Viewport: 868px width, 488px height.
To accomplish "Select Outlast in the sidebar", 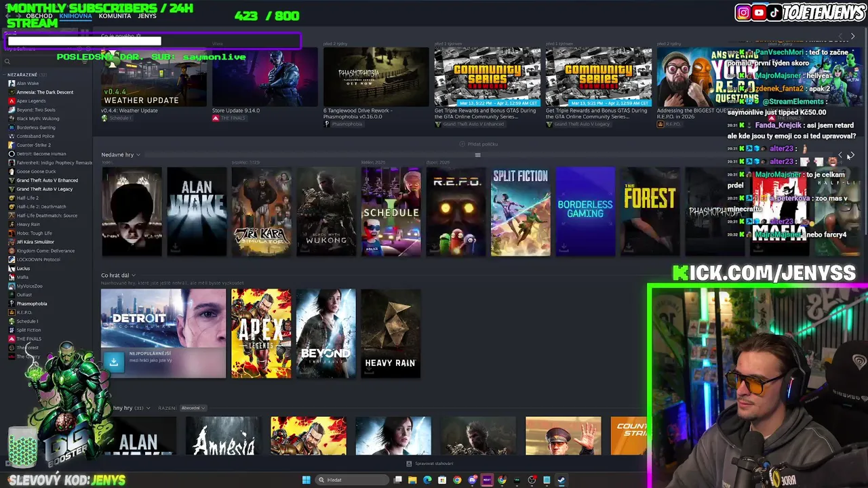I will (x=24, y=295).
